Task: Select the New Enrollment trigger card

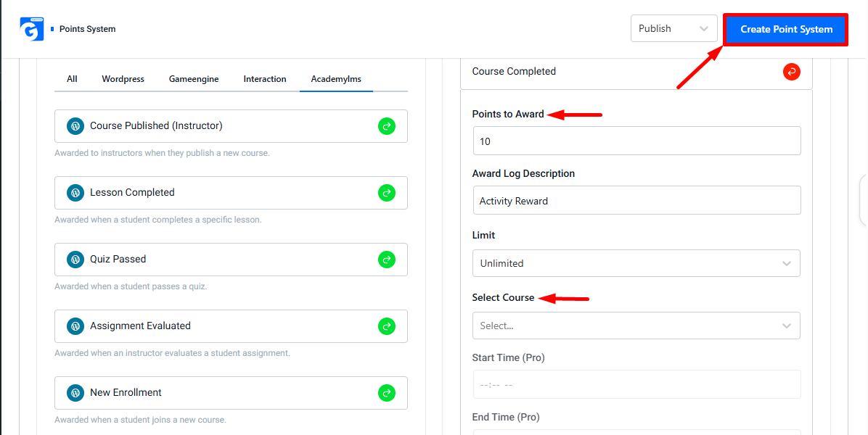Action: click(231, 393)
